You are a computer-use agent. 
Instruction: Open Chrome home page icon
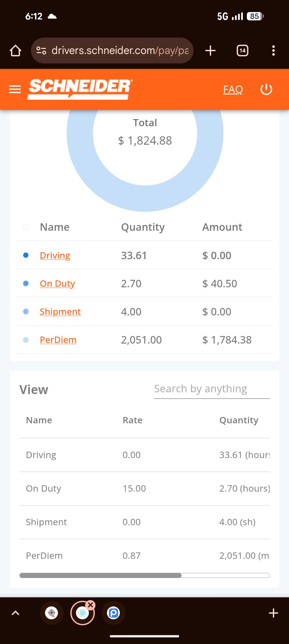15,51
